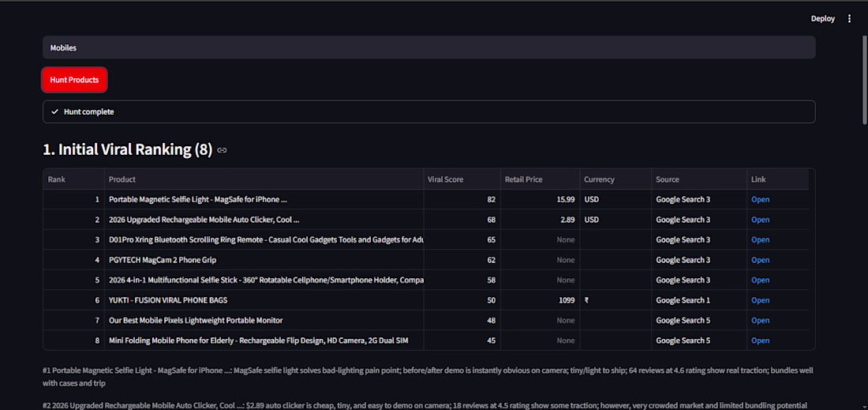This screenshot has height=410, width=868.
Task: Select the 2026 Upgraded Rechargeable Auto Clicker cell
Action: coord(264,220)
